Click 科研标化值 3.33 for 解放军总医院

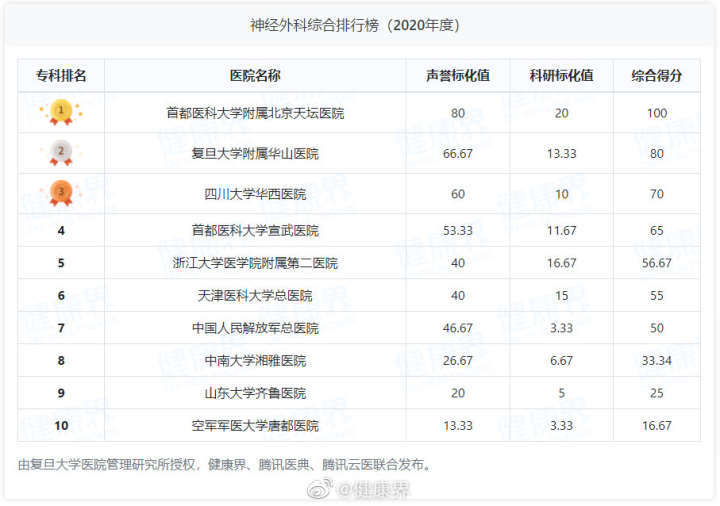561,328
